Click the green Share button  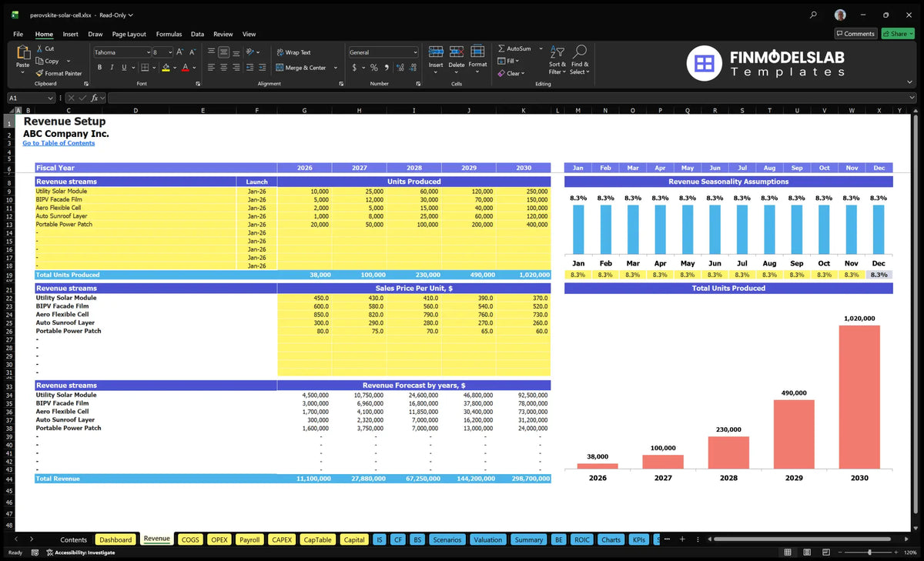898,34
